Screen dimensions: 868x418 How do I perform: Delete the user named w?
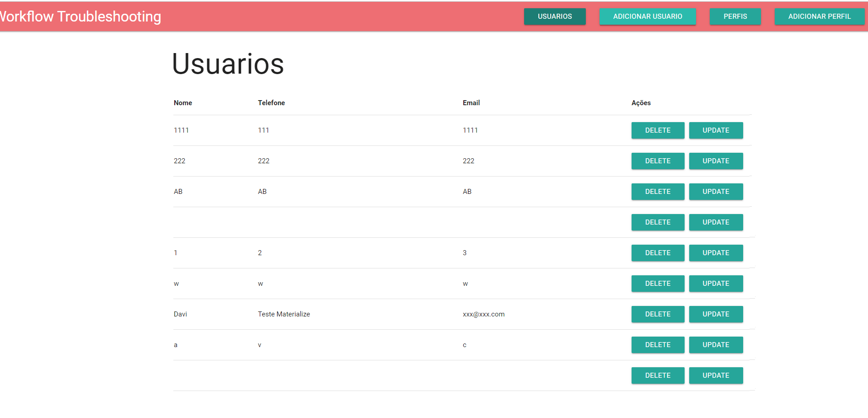658,283
